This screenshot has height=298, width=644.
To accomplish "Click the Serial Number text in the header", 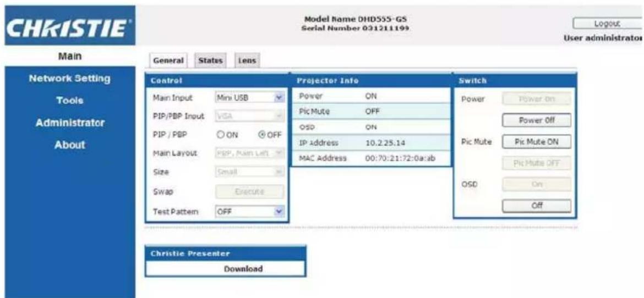I will click(356, 28).
